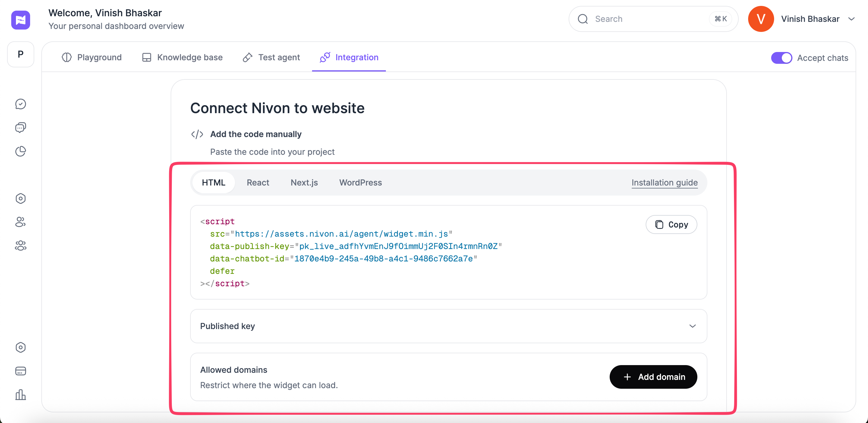Click the Published key chevron arrow

692,326
